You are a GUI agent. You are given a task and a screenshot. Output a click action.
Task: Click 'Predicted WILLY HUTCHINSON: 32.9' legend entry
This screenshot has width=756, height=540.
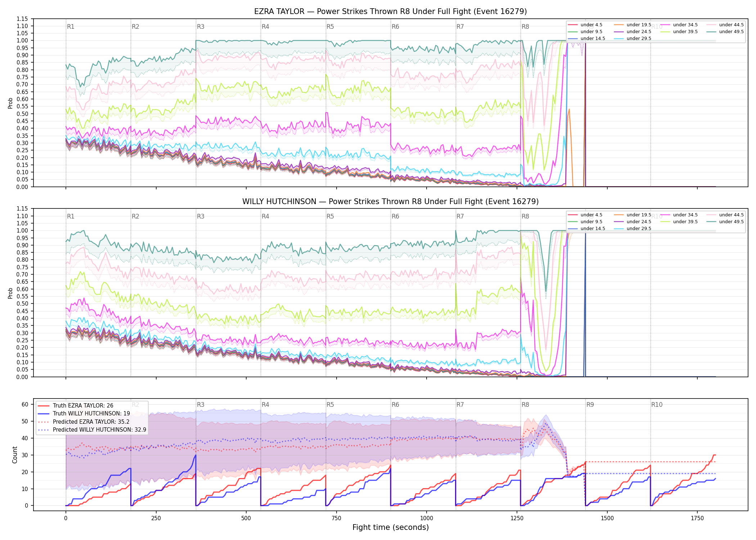pos(92,430)
